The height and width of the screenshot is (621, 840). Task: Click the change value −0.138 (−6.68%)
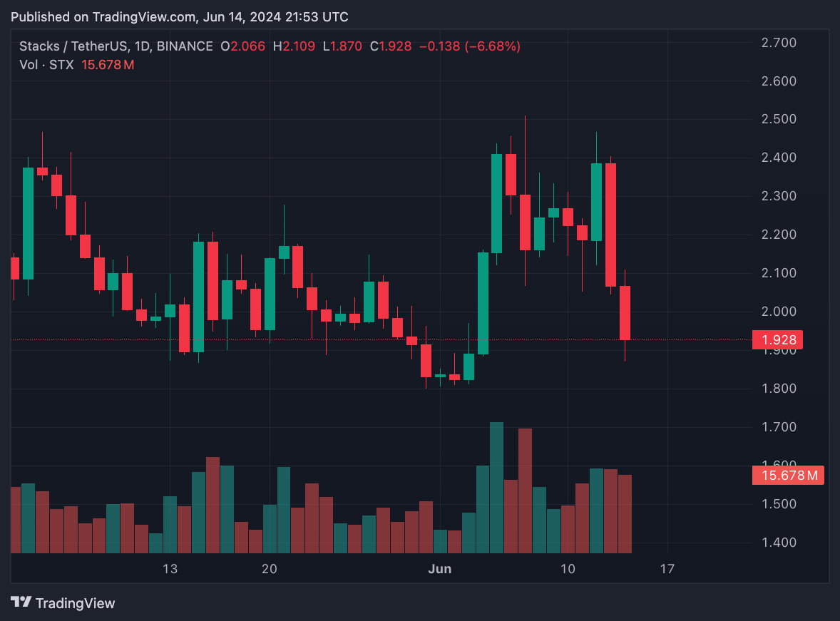coord(470,46)
